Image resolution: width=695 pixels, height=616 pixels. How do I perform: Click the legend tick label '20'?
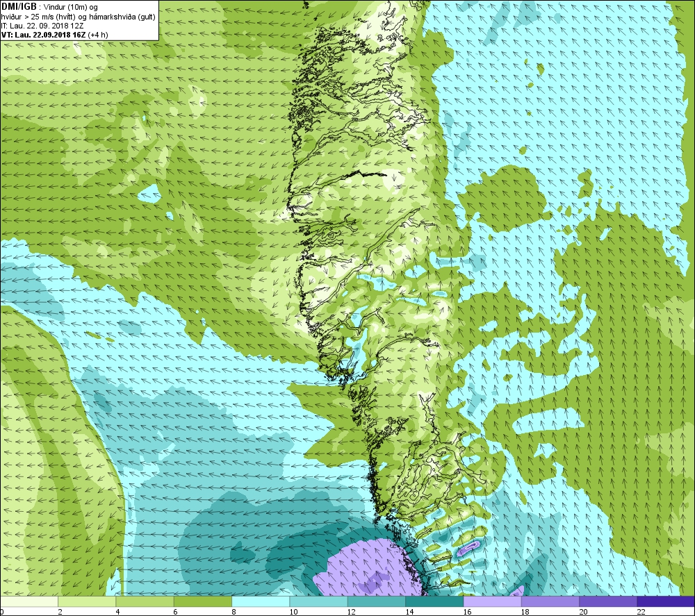tap(583, 612)
